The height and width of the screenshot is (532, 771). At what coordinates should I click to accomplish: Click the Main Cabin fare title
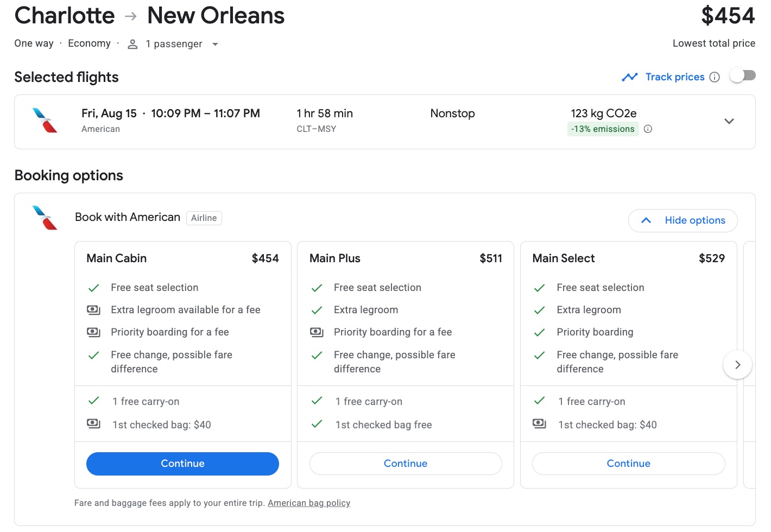click(117, 258)
